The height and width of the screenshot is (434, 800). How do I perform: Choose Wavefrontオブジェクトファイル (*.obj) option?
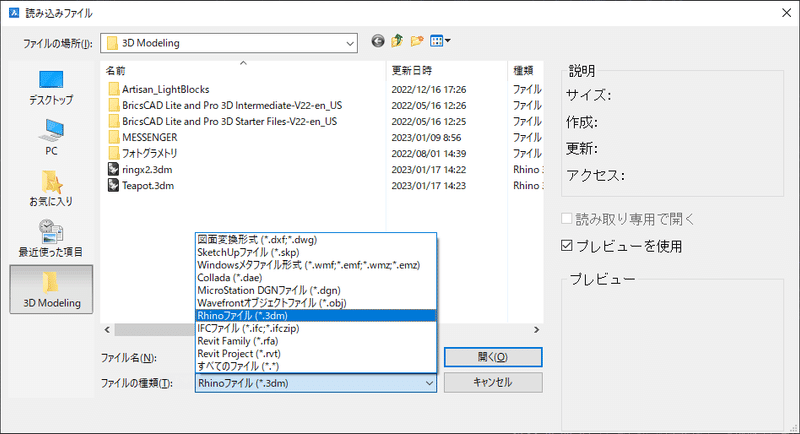[316, 303]
